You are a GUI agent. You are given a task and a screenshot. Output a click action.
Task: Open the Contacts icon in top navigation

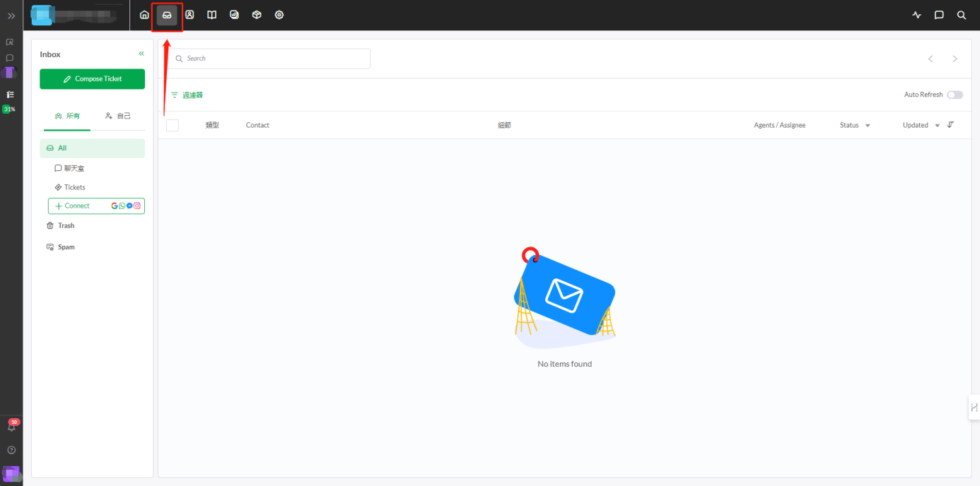189,15
